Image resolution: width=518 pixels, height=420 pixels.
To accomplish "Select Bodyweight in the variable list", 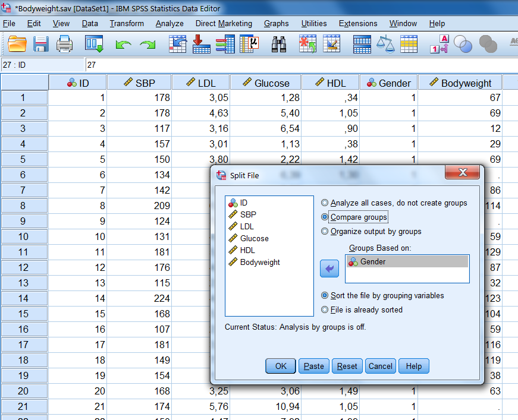I will coord(260,262).
